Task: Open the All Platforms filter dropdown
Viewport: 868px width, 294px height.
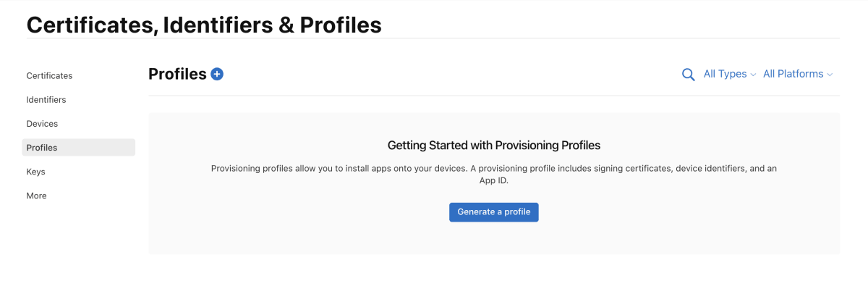Action: coord(798,74)
